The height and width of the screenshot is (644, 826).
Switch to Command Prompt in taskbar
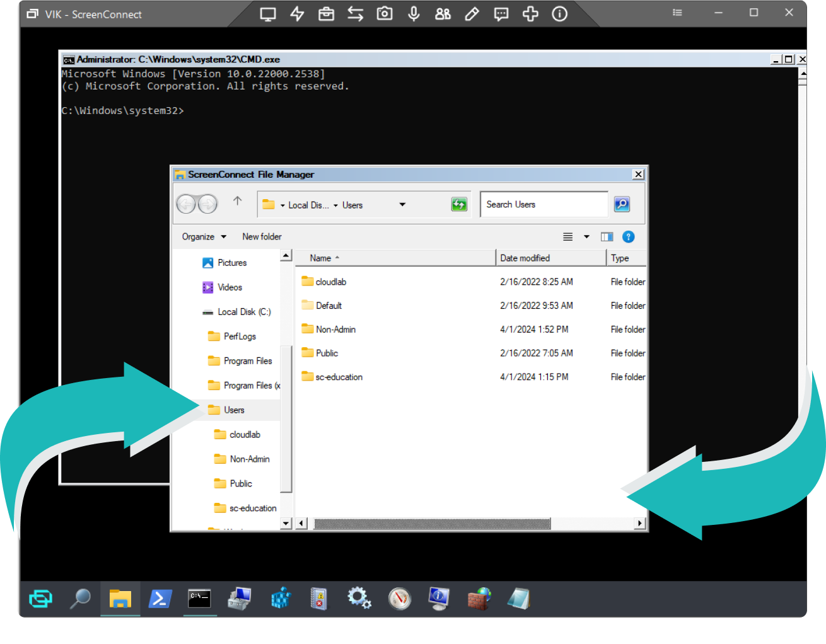(x=199, y=598)
